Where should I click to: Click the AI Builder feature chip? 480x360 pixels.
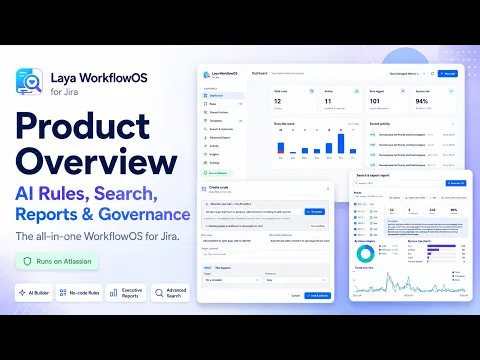tap(34, 293)
